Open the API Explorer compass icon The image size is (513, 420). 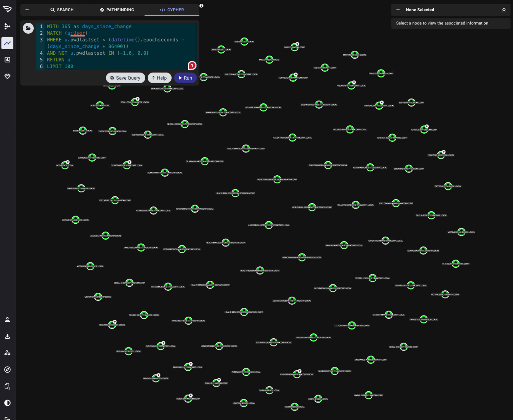pos(7,370)
